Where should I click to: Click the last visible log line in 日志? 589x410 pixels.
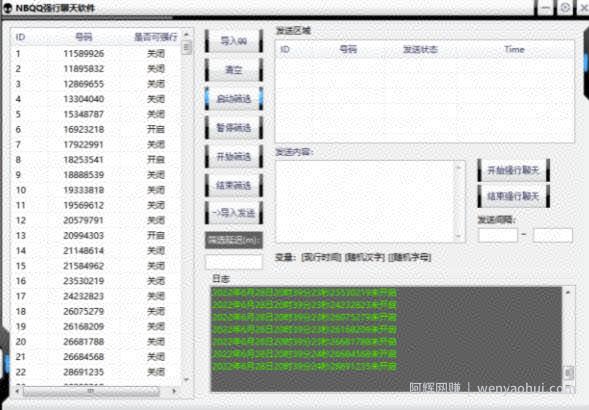point(304,366)
